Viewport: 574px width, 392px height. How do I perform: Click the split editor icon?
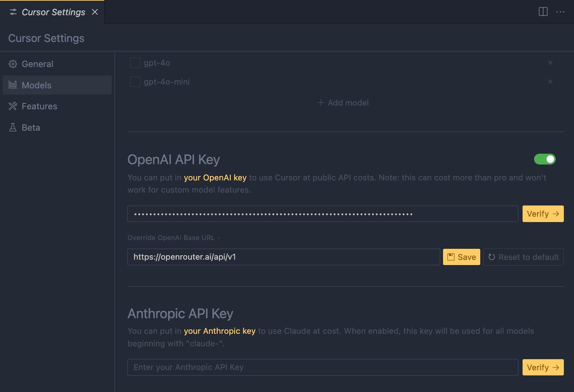tap(543, 12)
